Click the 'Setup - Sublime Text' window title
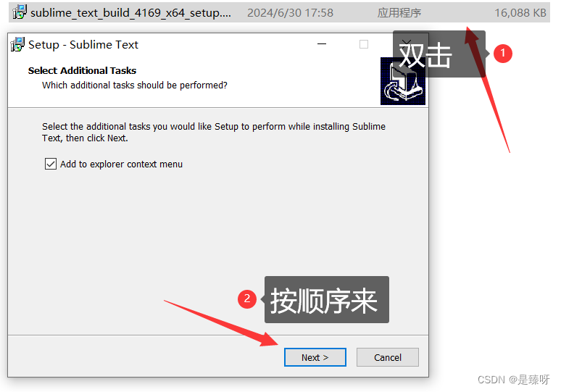Screen dimensions: 561x392 pyautogui.click(x=83, y=45)
